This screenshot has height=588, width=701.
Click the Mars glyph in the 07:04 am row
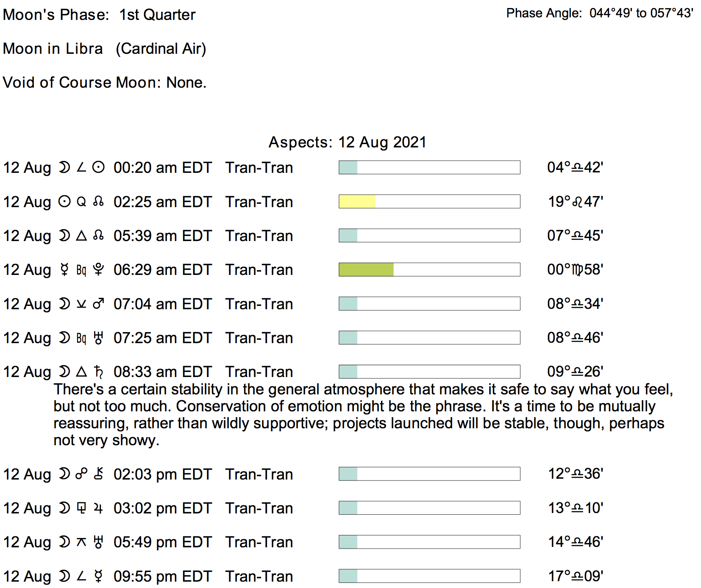[x=98, y=304]
